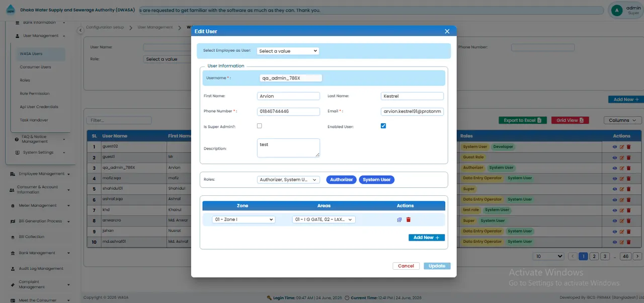Edit the anwarcro row via the pencil icon
644x303 pixels.
pos(622,221)
